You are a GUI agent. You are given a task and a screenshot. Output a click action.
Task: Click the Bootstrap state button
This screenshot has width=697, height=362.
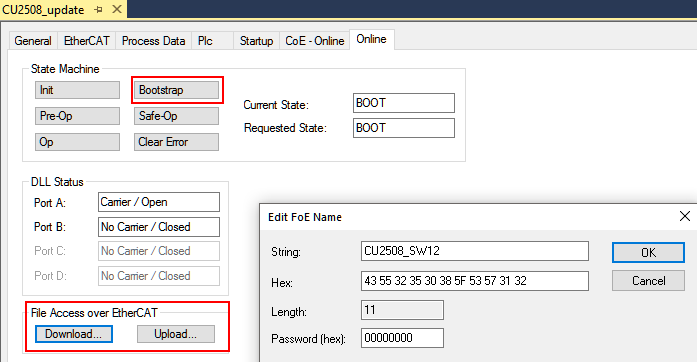[176, 90]
